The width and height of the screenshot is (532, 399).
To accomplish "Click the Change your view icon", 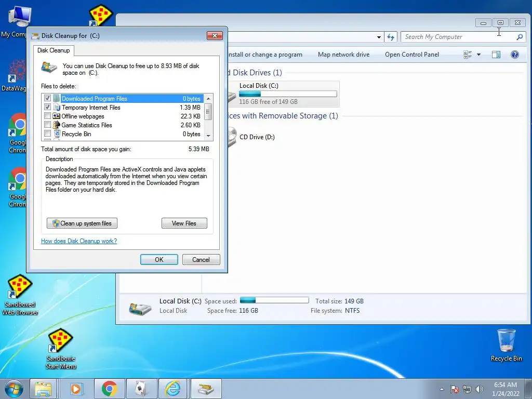I will coord(468,55).
